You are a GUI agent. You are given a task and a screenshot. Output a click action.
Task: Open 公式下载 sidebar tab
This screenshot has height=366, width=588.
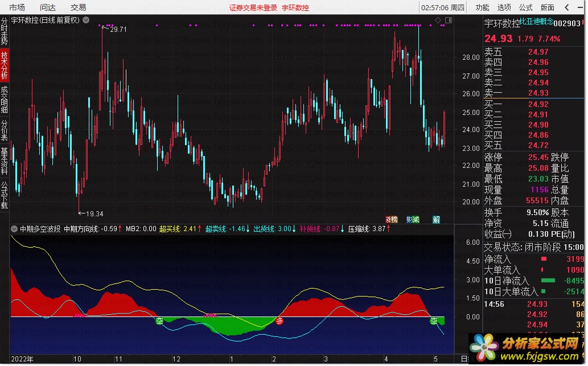point(4,195)
